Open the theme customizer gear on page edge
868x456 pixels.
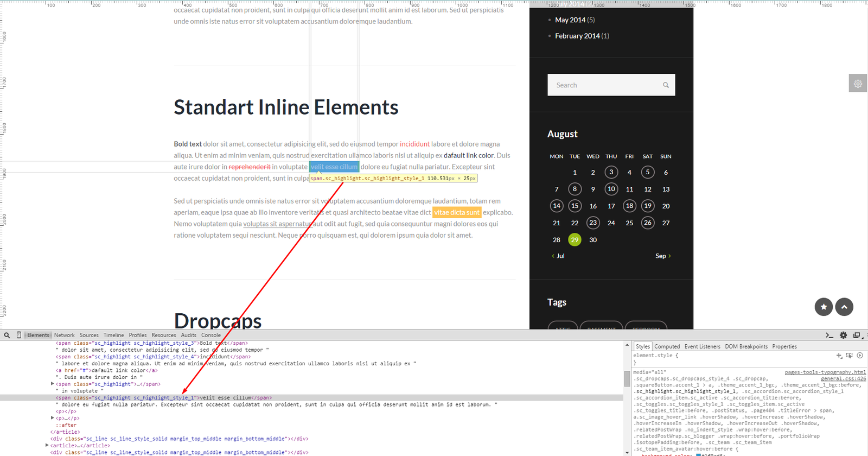858,84
